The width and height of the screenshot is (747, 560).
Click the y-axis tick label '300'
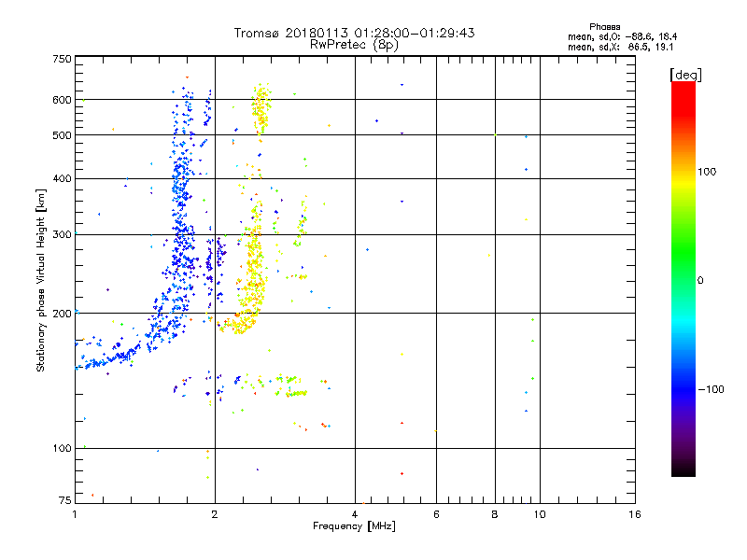pos(62,235)
